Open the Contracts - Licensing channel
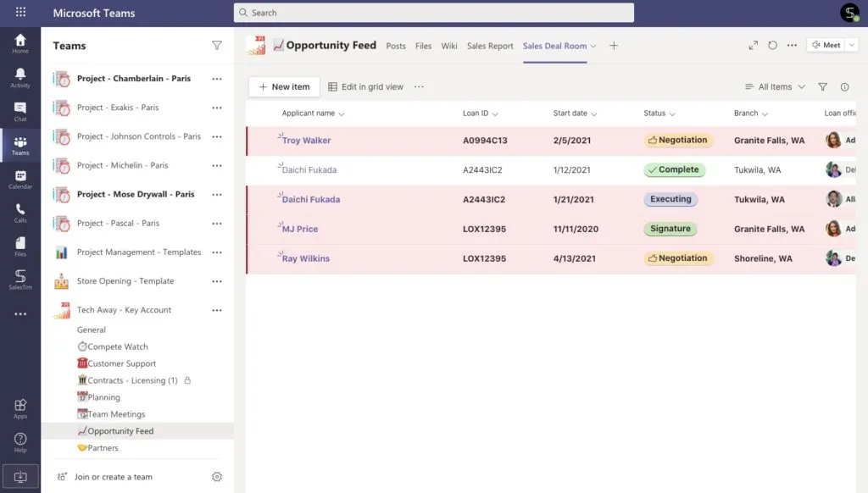 (127, 380)
